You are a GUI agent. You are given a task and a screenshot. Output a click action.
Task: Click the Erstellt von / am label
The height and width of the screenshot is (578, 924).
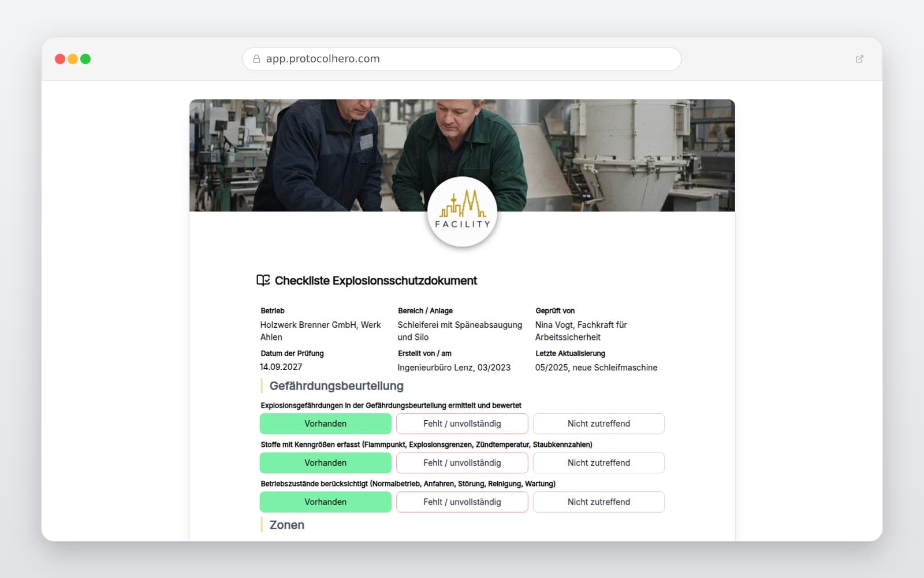click(424, 353)
